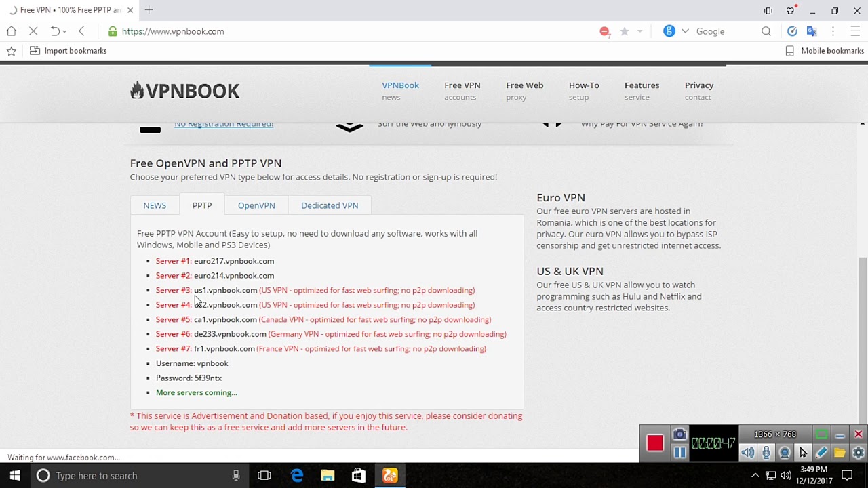Click the vpnbook.com address bar
The height and width of the screenshot is (488, 868).
[173, 31]
